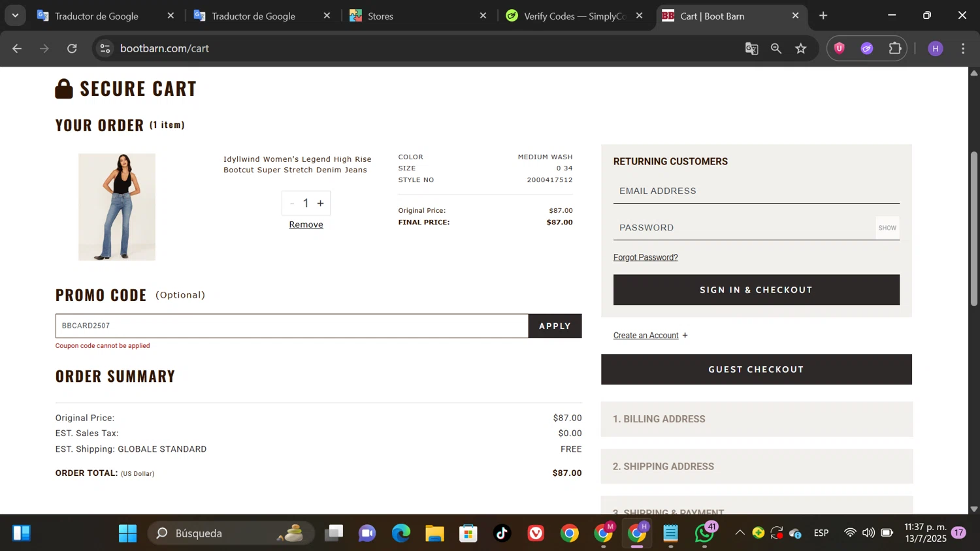Click the page vertical scrollbar
Viewport: 980px width, 551px height.
click(x=974, y=228)
